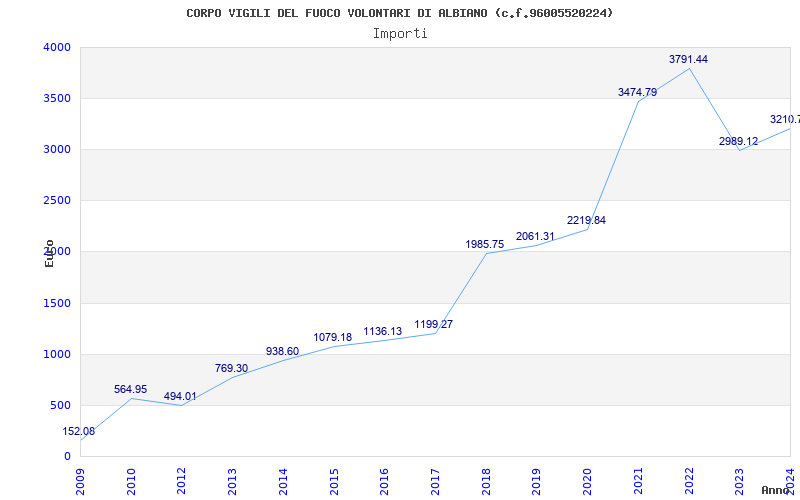800x500 pixels.
Task: Select the data label 769.30
Action: pos(231,368)
